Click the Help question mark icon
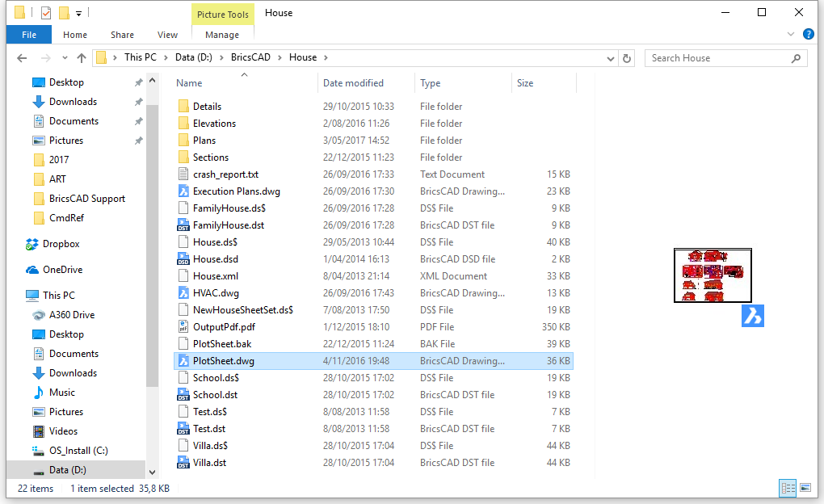The height and width of the screenshot is (504, 824). (x=808, y=35)
